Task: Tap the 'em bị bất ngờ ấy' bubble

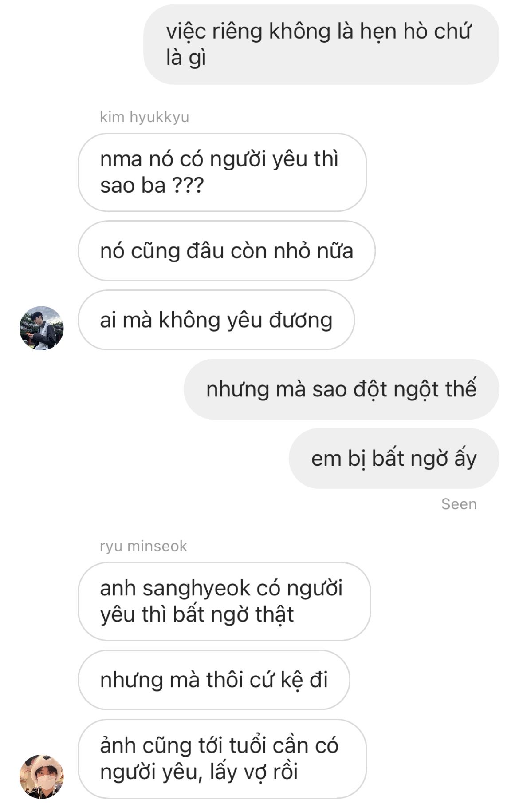Action: [394, 459]
